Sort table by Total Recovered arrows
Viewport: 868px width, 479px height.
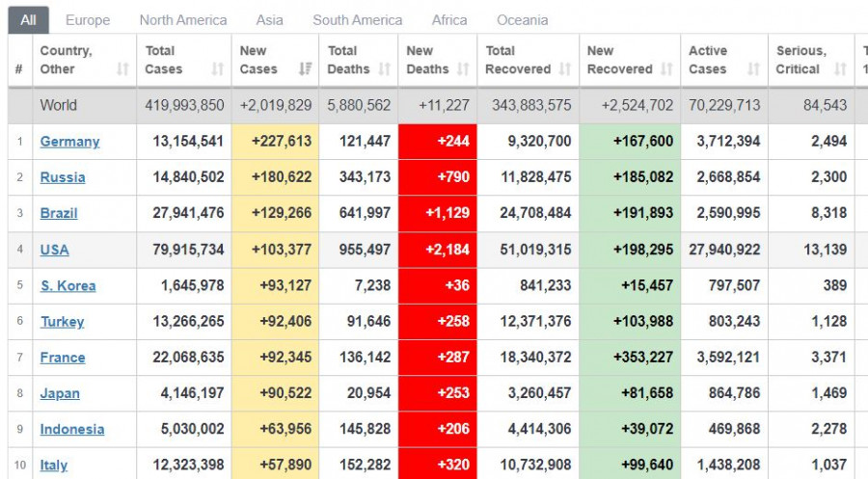click(x=564, y=69)
